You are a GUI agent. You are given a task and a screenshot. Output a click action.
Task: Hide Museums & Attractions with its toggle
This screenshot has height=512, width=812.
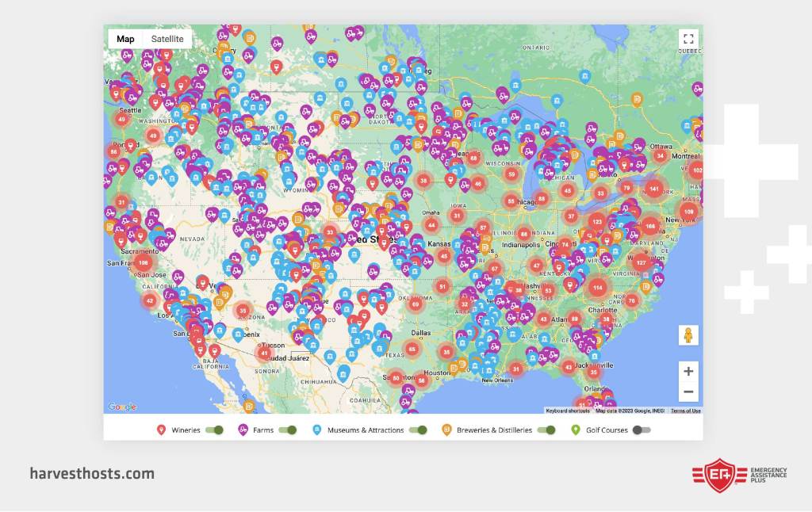tap(417, 430)
